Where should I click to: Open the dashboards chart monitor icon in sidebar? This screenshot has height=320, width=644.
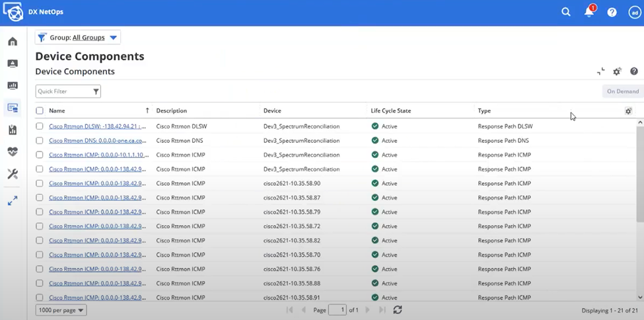13,85
